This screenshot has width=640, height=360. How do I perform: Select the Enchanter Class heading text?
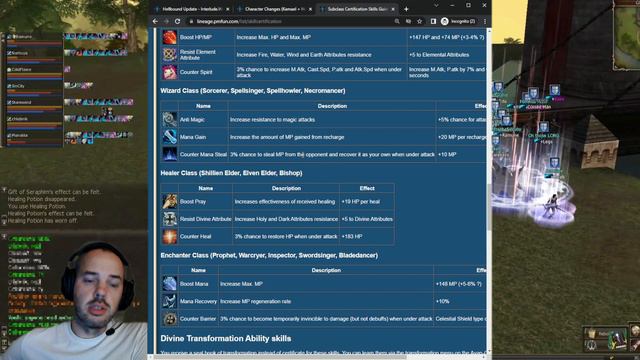coord(269,256)
